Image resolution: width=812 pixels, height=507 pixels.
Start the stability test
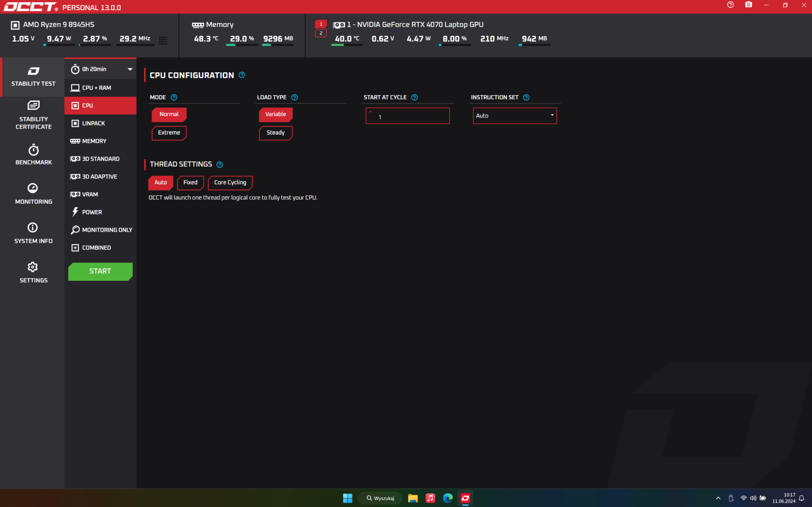click(x=100, y=271)
